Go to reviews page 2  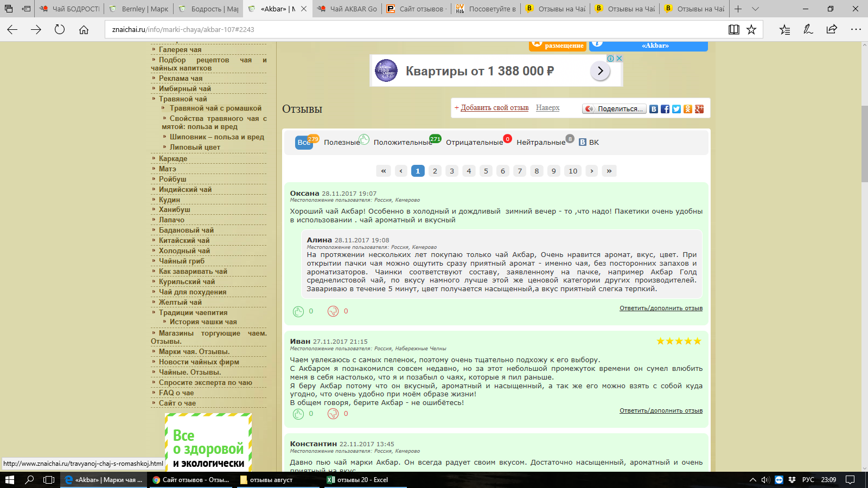[435, 171]
